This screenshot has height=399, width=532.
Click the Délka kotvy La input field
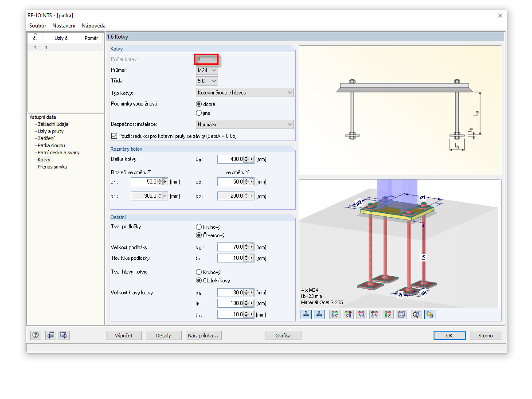click(231, 159)
